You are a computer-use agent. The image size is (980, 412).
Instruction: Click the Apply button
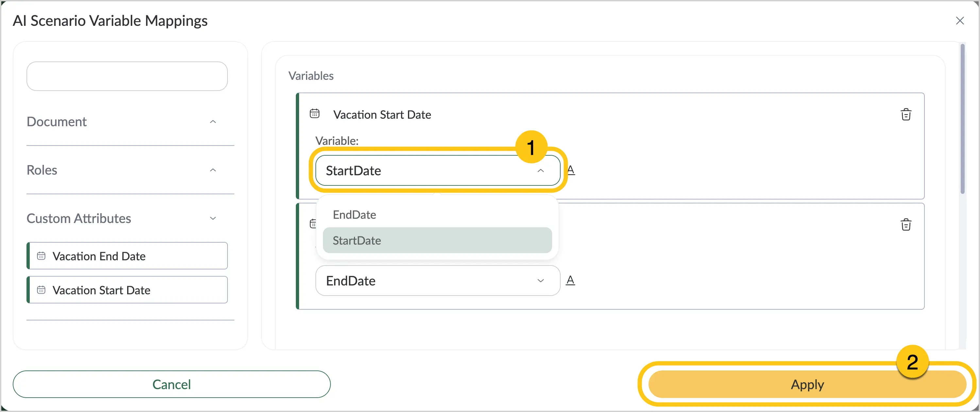pyautogui.click(x=807, y=384)
